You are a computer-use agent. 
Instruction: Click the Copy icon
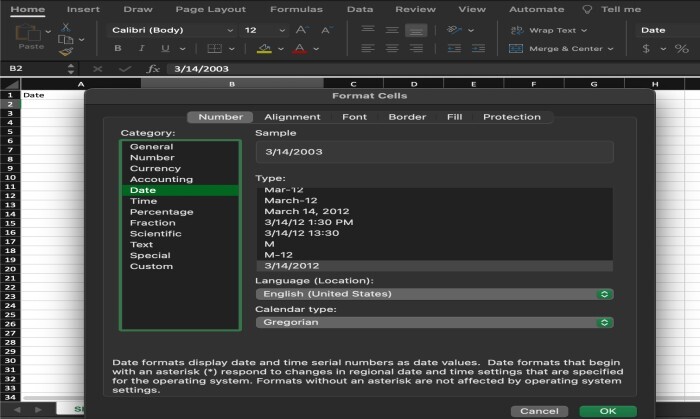[x=65, y=39]
